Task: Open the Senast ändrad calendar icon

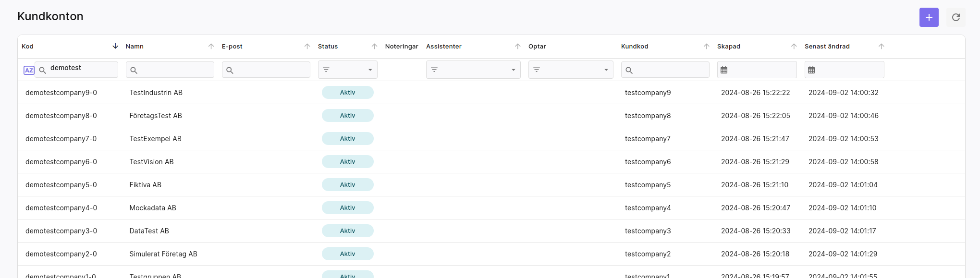Action: click(x=811, y=70)
